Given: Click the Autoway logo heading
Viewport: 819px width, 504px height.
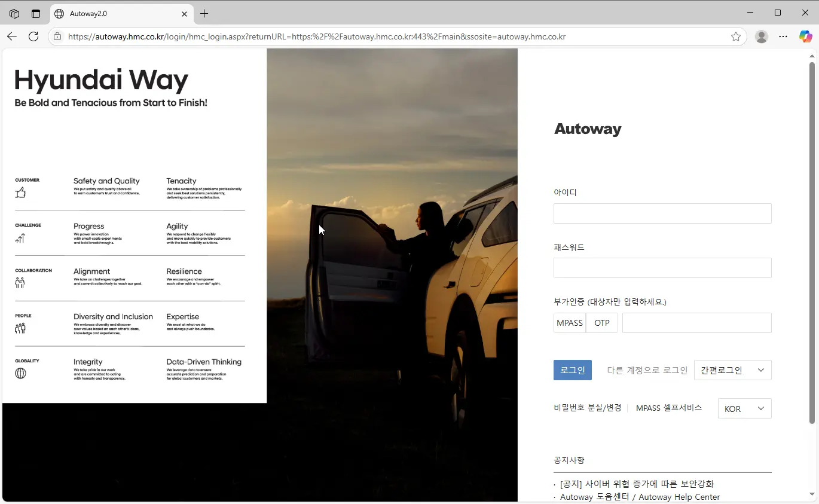Looking at the screenshot, I should [x=588, y=129].
